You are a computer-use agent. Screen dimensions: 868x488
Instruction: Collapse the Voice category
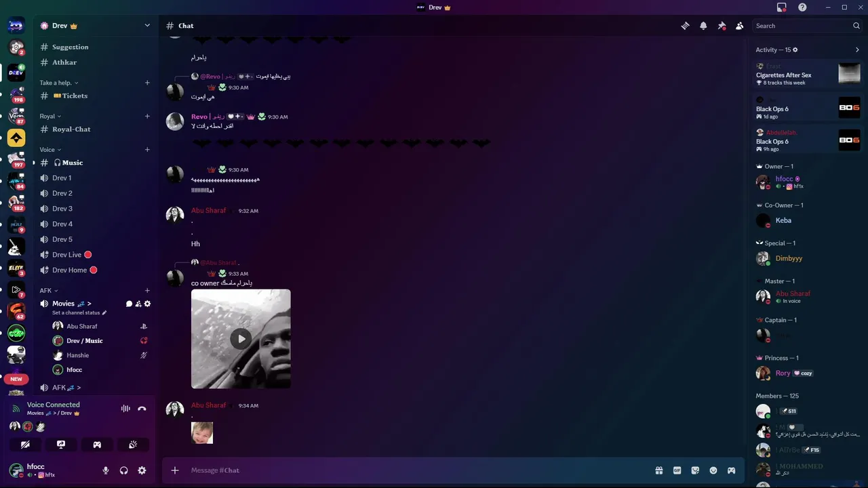click(50, 150)
